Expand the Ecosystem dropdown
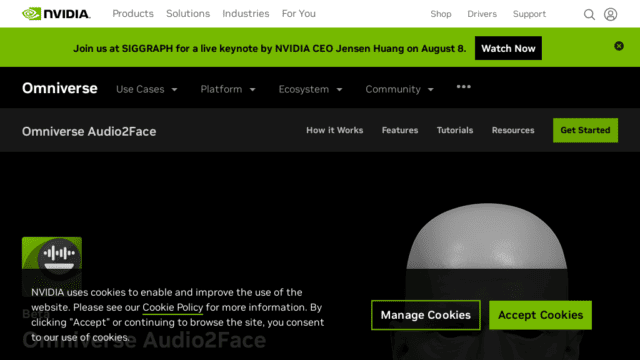The height and width of the screenshot is (360, 640). [310, 89]
